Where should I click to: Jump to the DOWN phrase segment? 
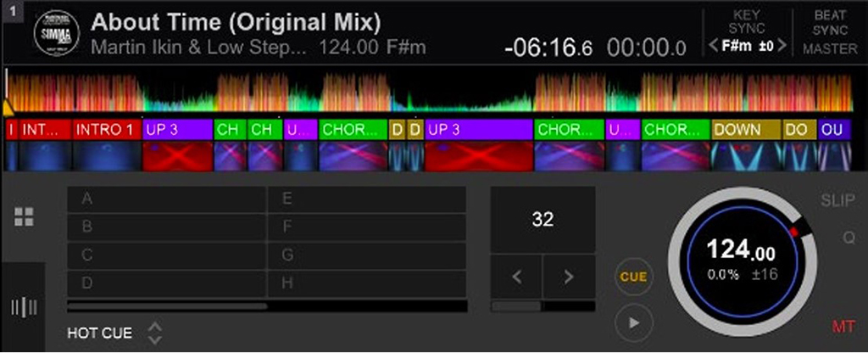pyautogui.click(x=746, y=130)
